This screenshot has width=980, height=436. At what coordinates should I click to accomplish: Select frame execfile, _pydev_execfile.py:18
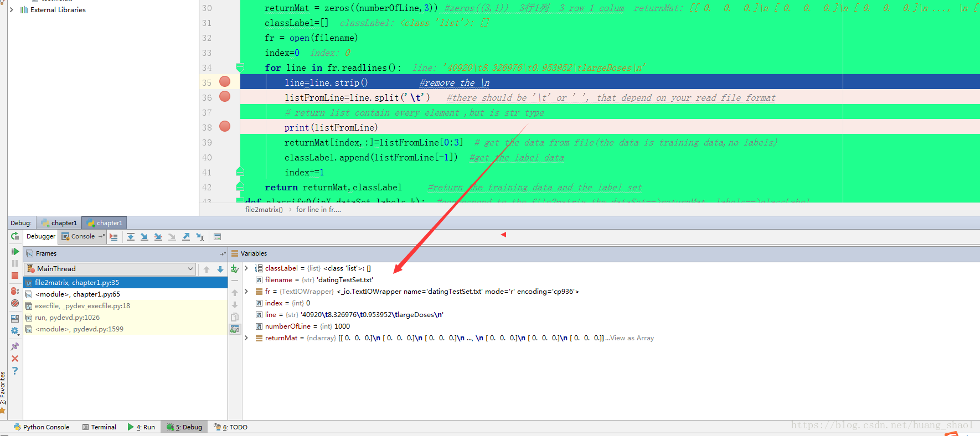click(x=126, y=306)
